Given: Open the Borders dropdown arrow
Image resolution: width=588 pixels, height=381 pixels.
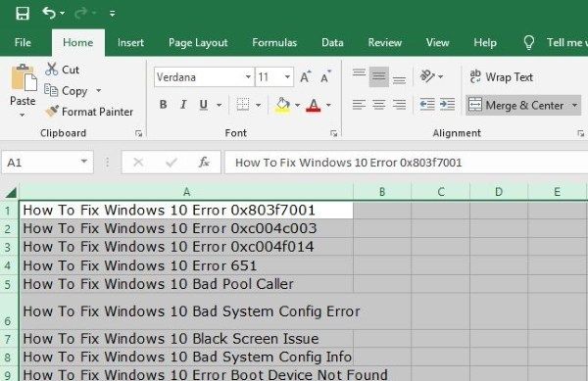Looking at the screenshot, I should pos(258,105).
